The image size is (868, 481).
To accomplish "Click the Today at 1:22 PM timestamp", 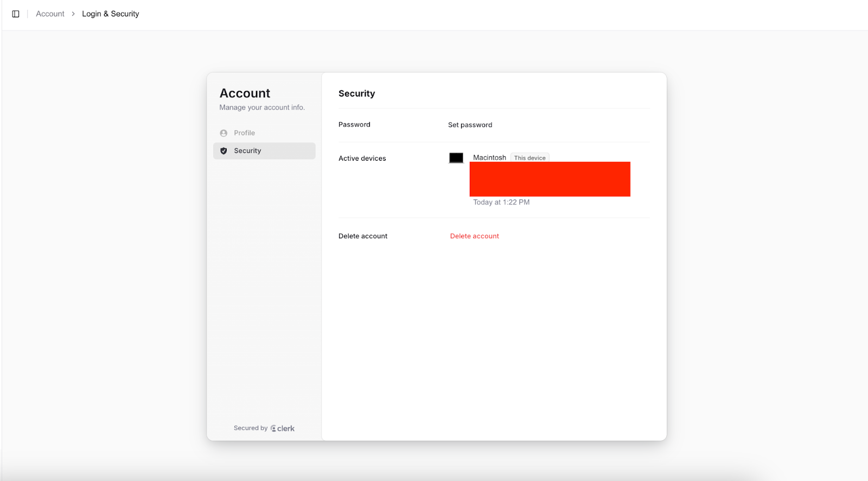I will tap(501, 202).
